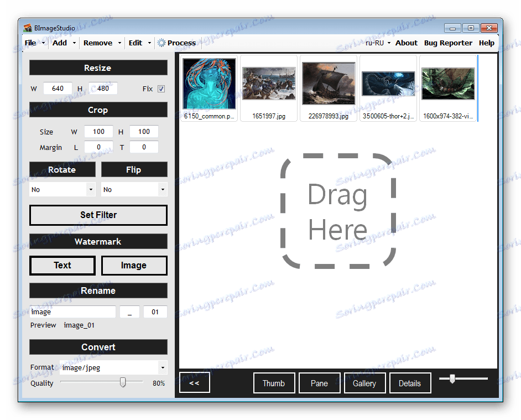
Task: Select the 226978993.jpg thumbnail
Action: (329, 88)
